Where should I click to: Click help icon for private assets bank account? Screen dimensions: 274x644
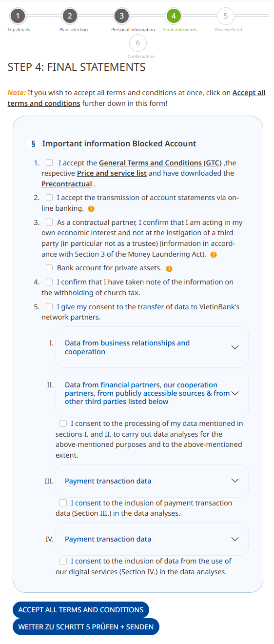[x=169, y=269]
